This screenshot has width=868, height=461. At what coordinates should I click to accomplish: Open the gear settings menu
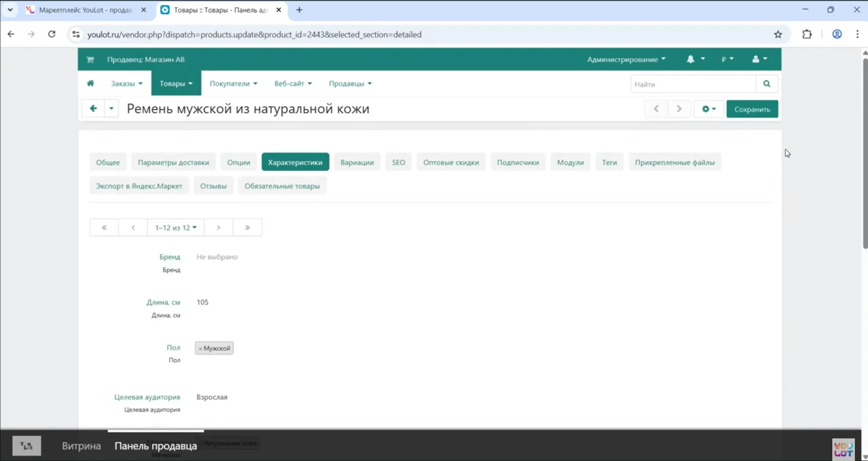[708, 109]
